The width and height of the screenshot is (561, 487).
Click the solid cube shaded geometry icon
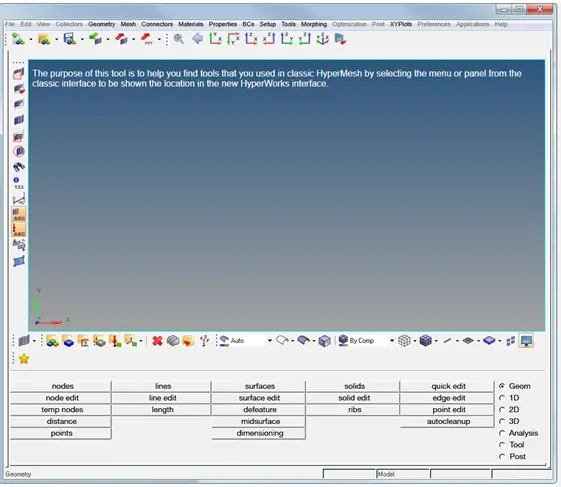coord(324,341)
